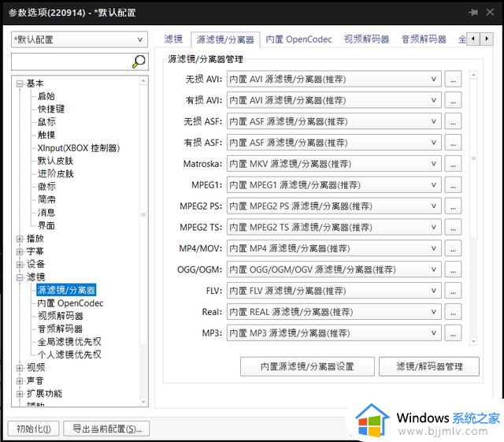Switch to the 音频解码器 tab

pos(424,39)
